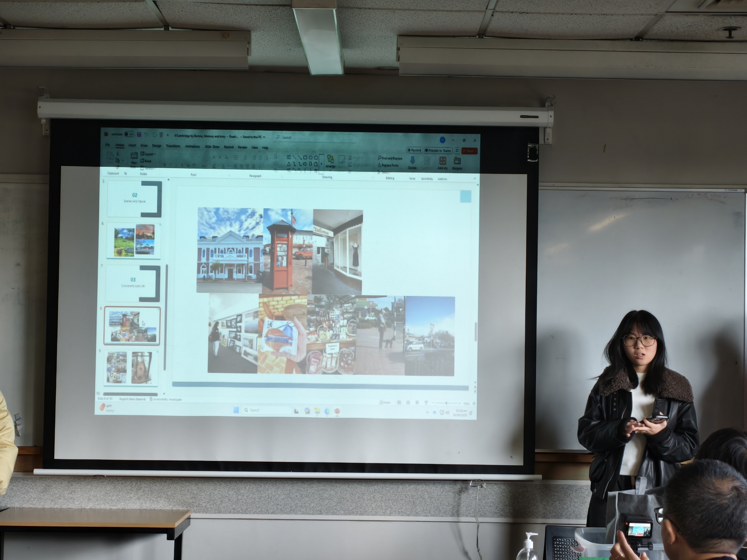Click the Present in Teams button

click(x=438, y=150)
